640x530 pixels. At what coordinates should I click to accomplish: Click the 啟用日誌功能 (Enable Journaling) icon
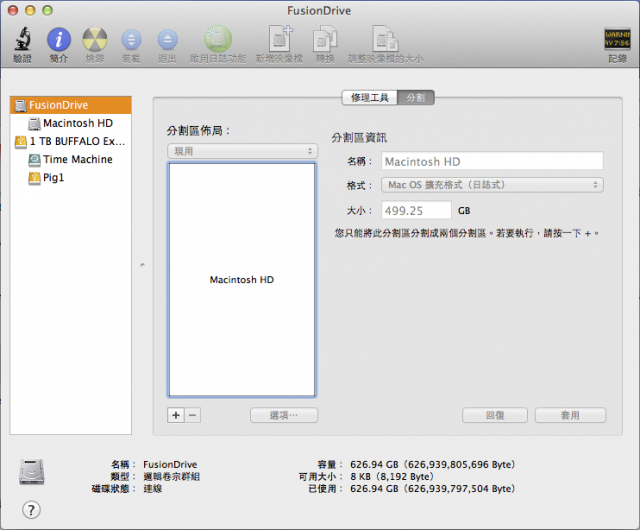218,39
